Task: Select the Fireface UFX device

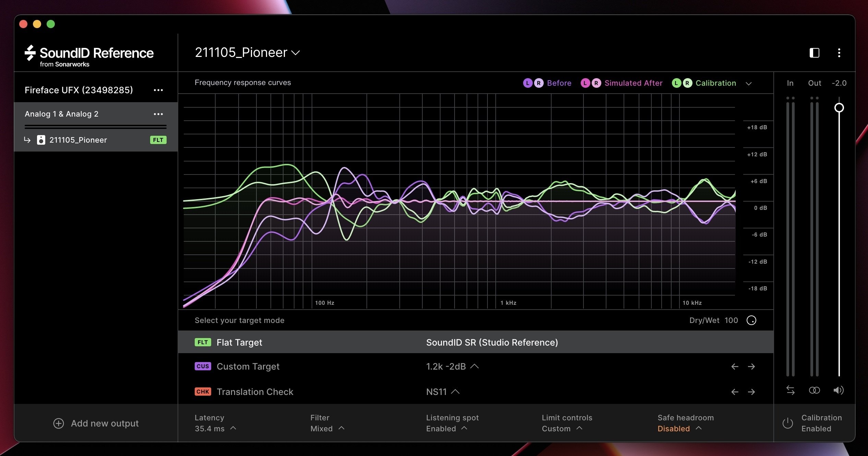Action: (x=79, y=90)
